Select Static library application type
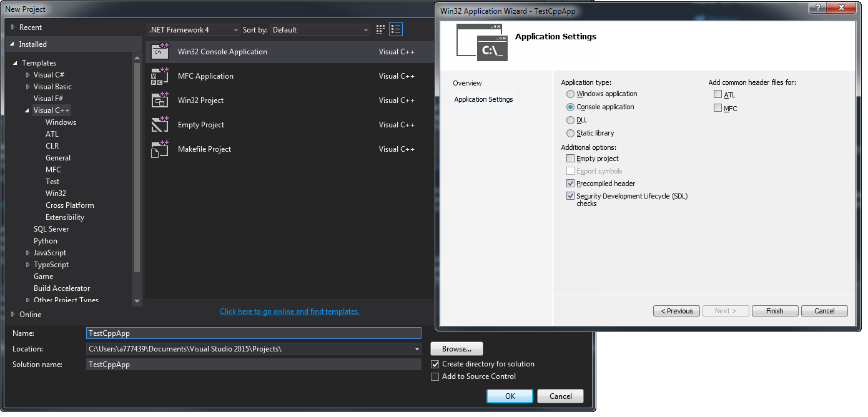 570,134
